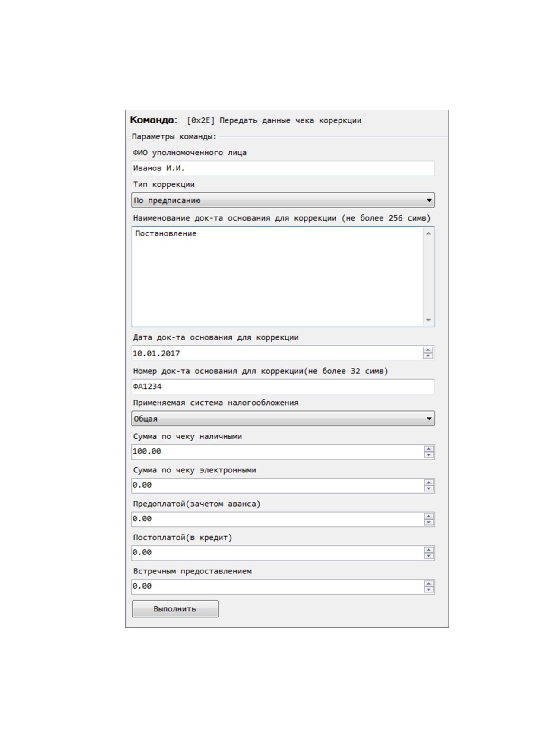
Task: Click the Встречным предоставлением amount field
Action: coord(277,586)
